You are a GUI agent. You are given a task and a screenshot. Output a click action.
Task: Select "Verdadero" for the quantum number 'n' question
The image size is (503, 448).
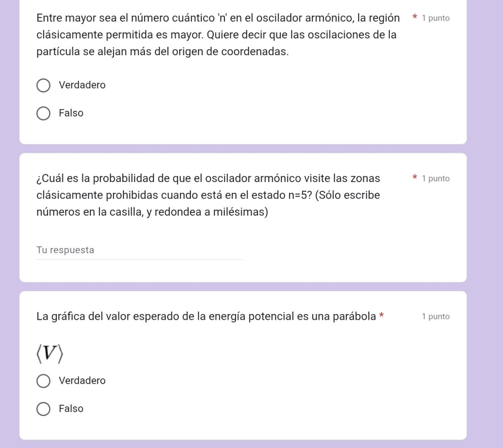[43, 85]
